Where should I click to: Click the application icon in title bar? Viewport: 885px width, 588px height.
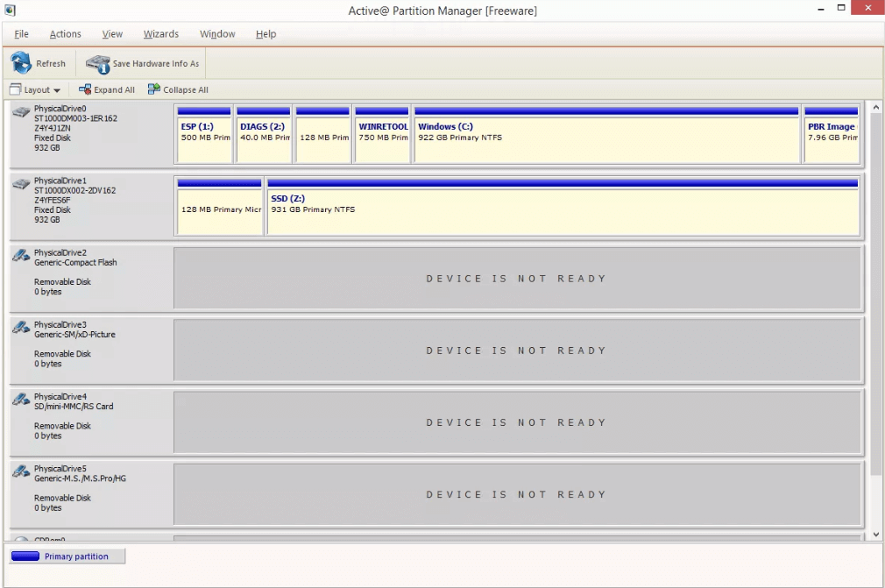10,10
